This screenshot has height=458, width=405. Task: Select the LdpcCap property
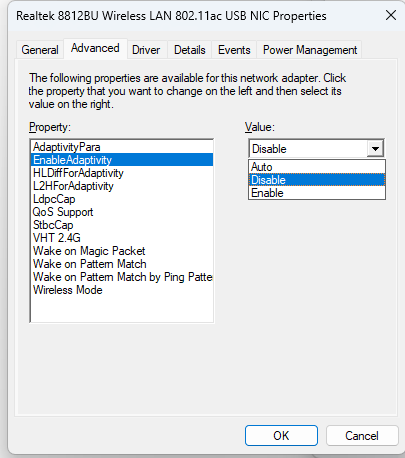coord(122,199)
